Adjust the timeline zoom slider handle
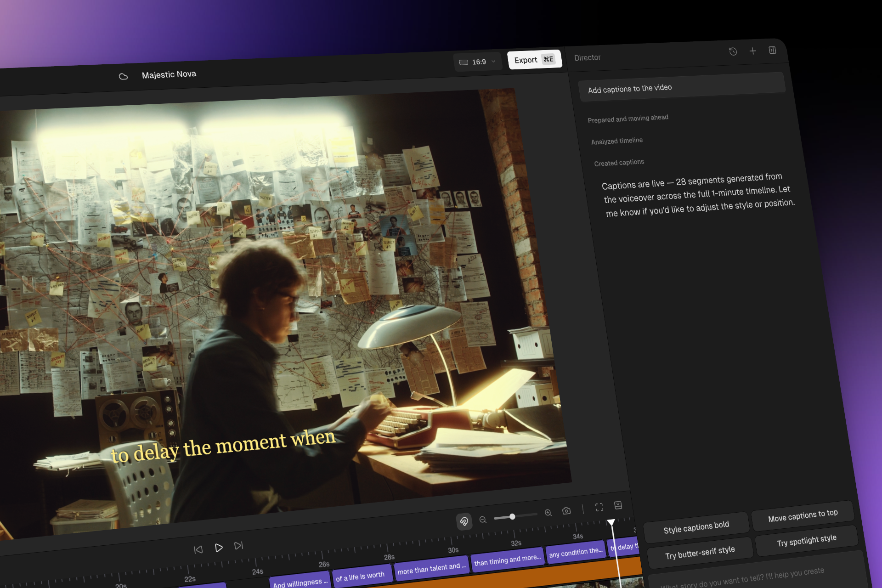The height and width of the screenshot is (588, 882). tap(512, 516)
